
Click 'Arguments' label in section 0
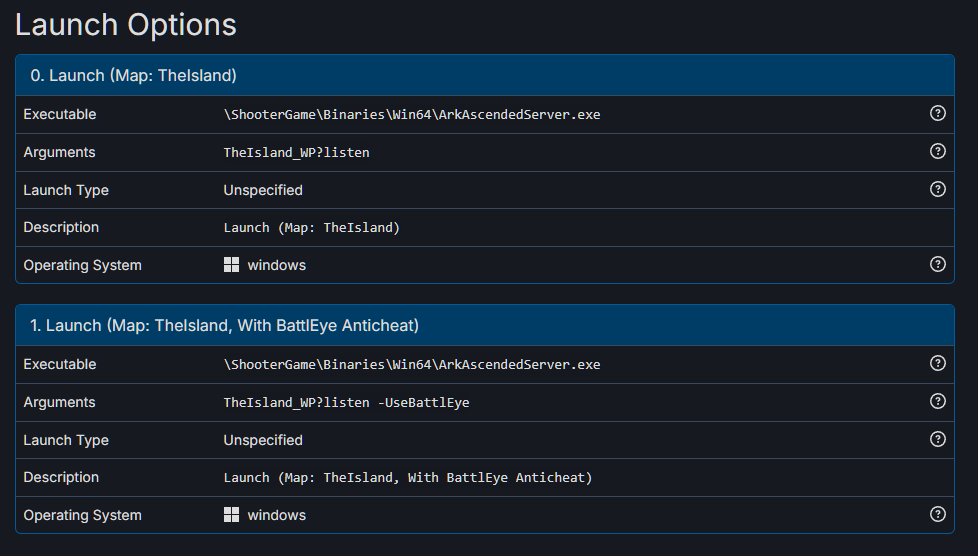click(59, 153)
